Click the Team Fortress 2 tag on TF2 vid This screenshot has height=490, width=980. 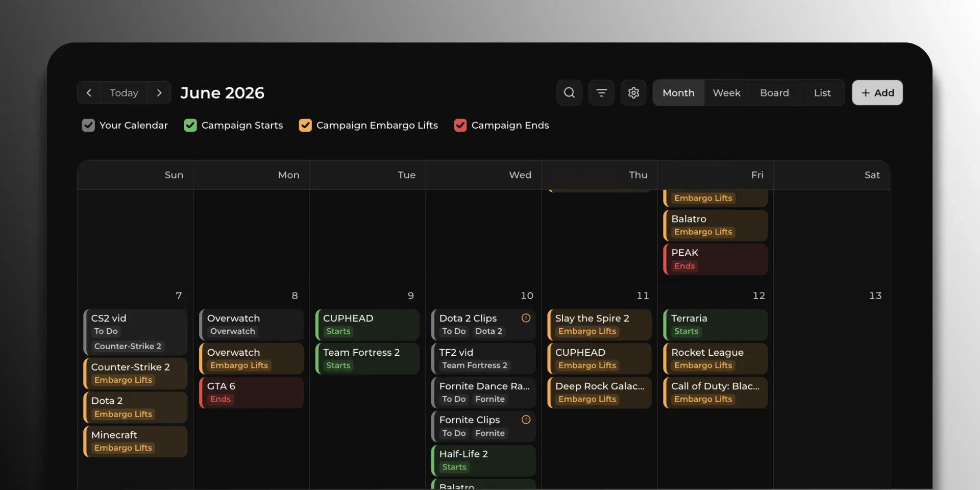[x=475, y=365]
